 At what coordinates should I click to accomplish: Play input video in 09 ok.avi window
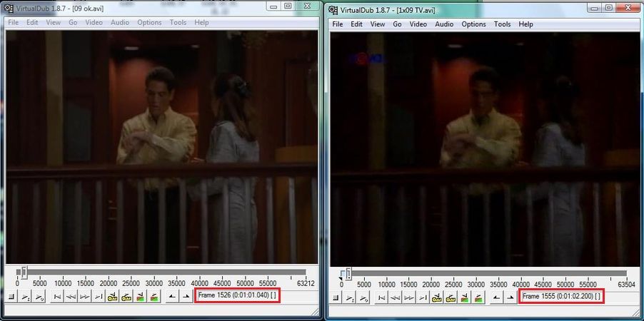click(26, 296)
